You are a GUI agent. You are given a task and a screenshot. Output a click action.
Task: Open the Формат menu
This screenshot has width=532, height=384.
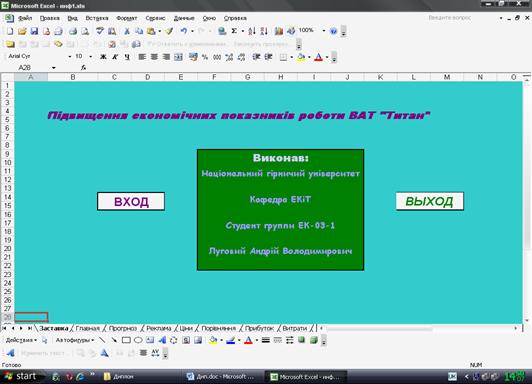(x=127, y=18)
